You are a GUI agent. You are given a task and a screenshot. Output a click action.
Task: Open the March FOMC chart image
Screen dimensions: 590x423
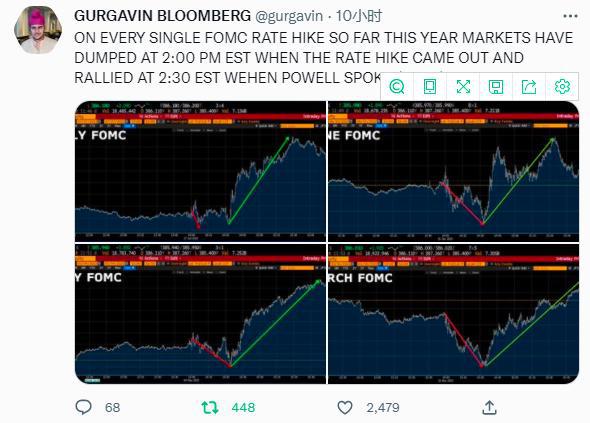point(453,314)
